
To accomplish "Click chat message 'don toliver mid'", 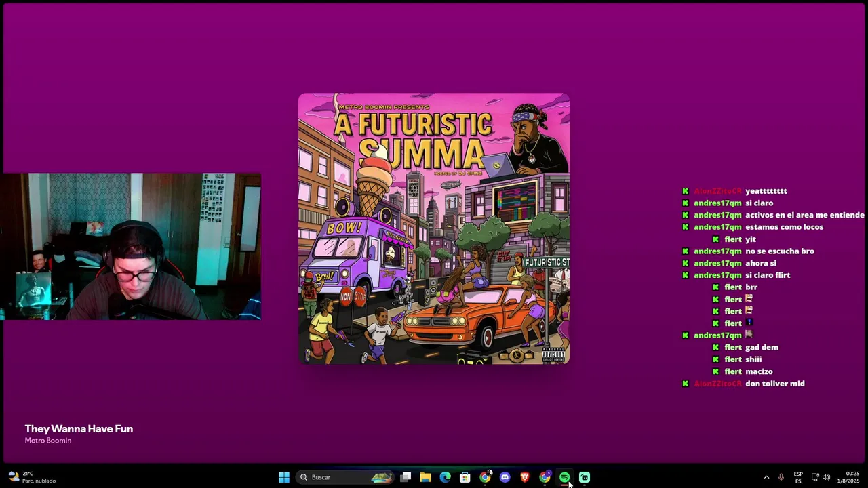I will point(774,384).
